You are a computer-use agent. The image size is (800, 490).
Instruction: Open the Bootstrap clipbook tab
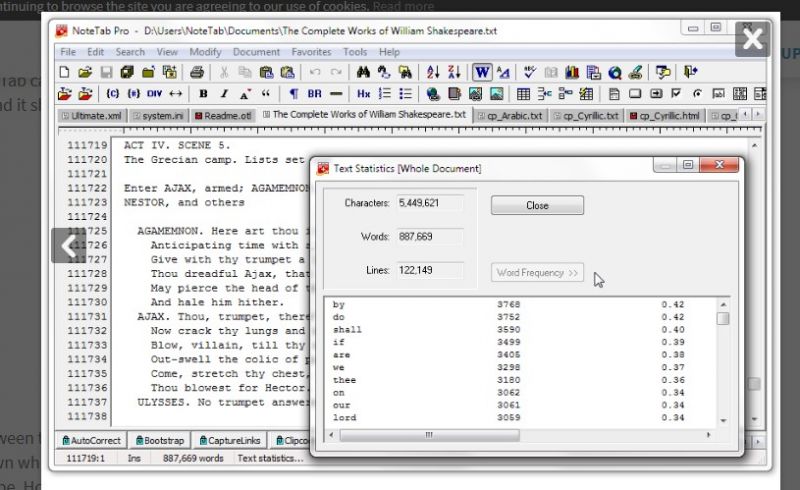160,440
